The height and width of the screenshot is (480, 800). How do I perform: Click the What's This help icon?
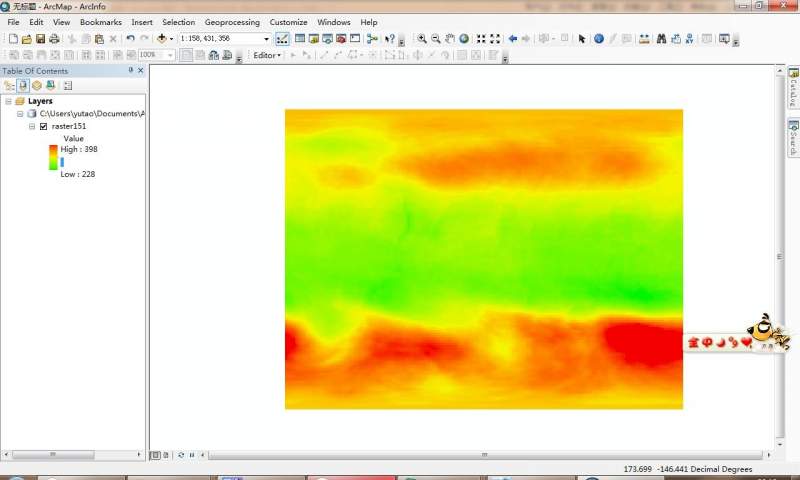tap(390, 39)
